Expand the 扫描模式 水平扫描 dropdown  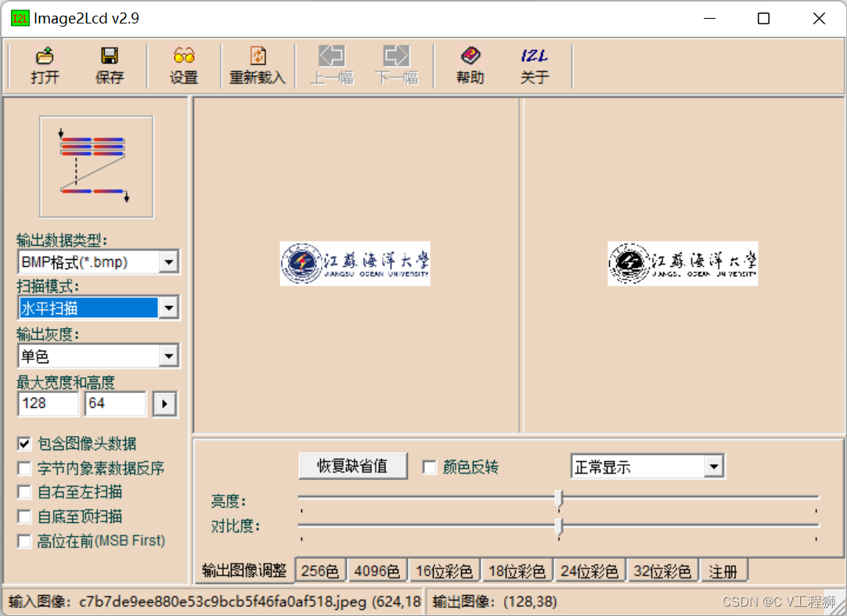[x=169, y=308]
